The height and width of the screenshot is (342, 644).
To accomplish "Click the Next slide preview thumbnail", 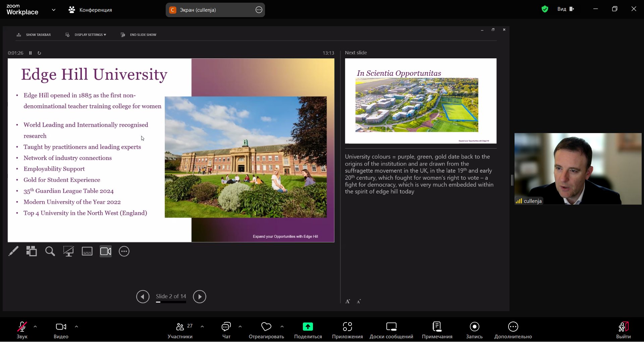I will coord(421,101).
